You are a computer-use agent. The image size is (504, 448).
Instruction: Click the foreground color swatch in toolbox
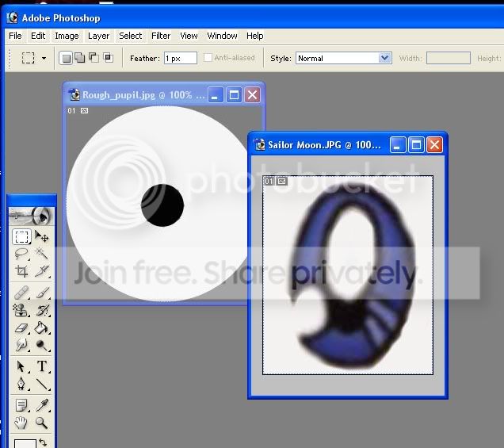(25, 443)
